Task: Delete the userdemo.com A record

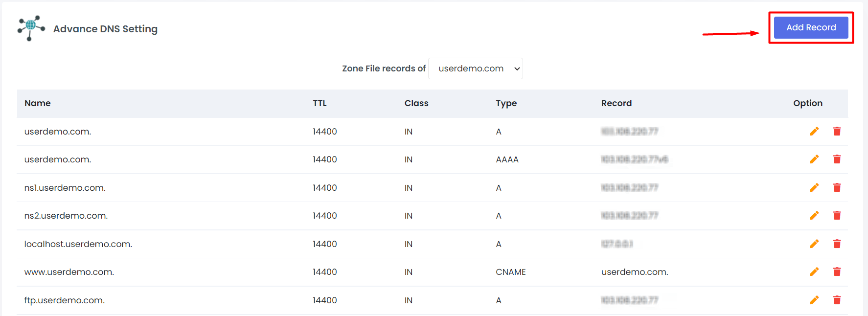Action: coord(837,131)
